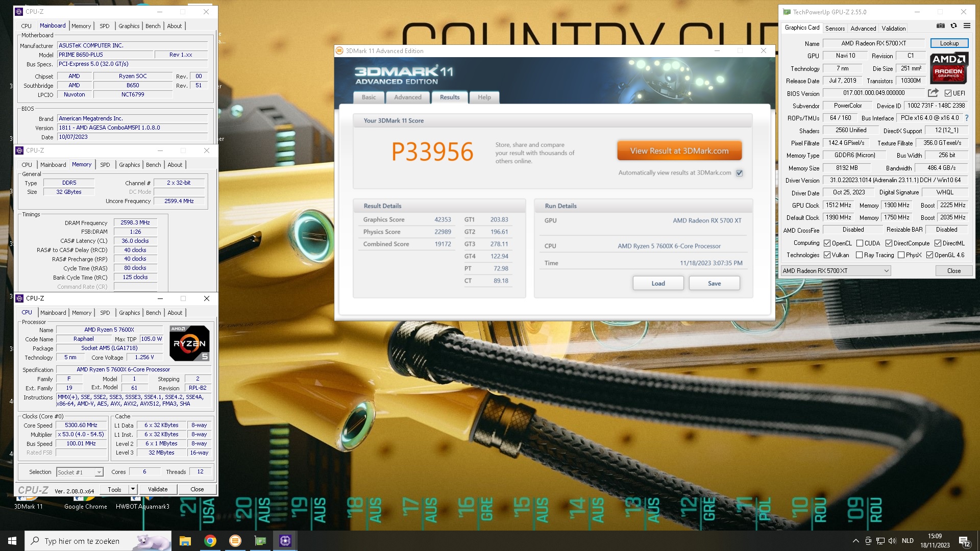This screenshot has width=980, height=551.
Task: Take a GPU-Z screenshot with the camera icon
Action: 940,26
